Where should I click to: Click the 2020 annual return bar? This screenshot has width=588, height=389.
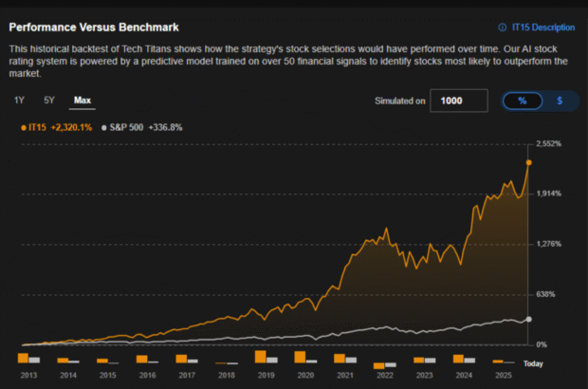(300, 357)
